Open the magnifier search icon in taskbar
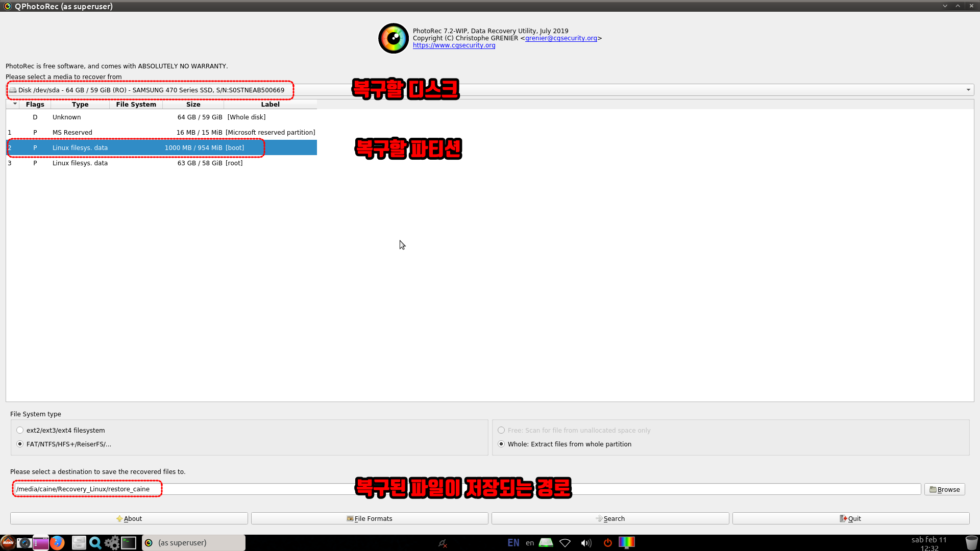This screenshot has width=980, height=551. 95,543
